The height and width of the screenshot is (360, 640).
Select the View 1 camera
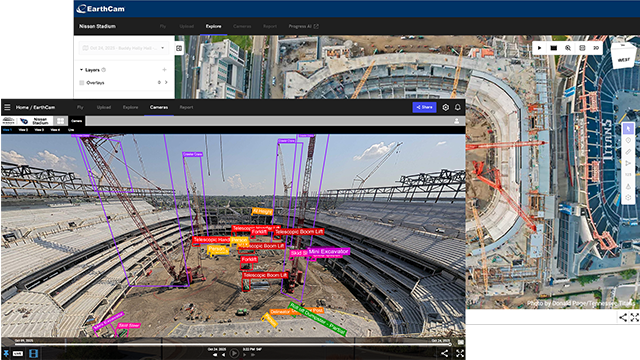pos(7,130)
